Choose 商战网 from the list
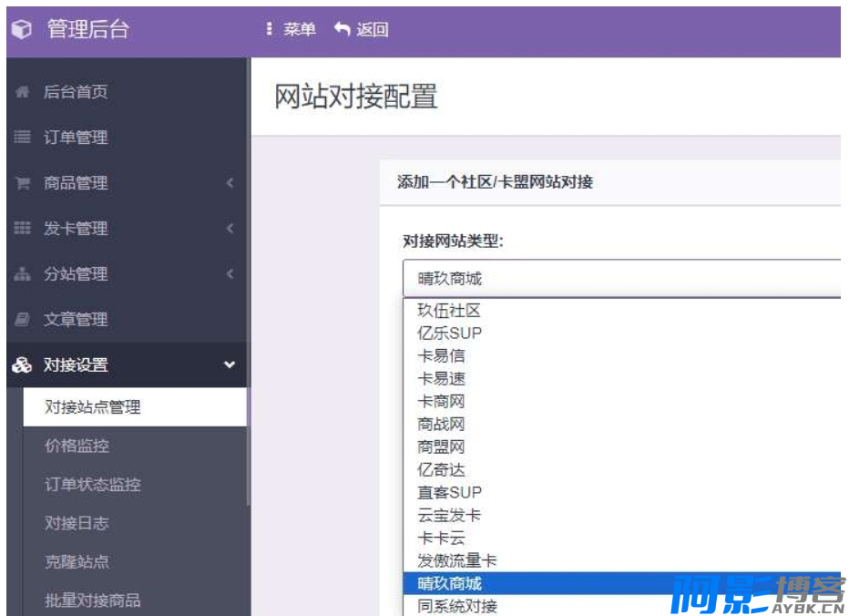 pos(622,425)
